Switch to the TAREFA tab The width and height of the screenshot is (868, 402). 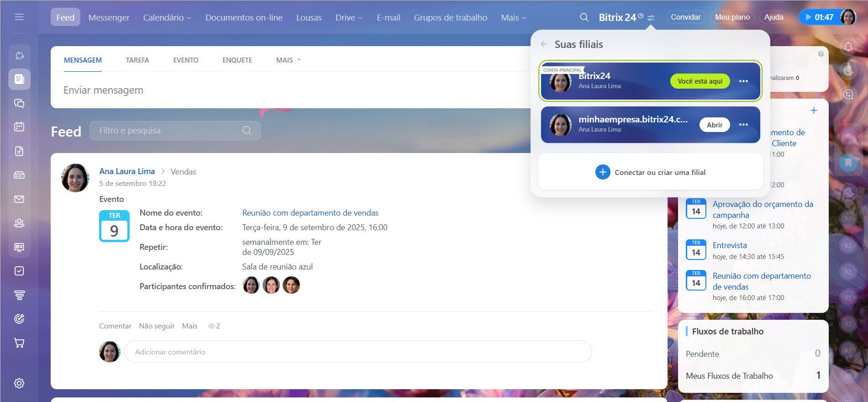pyautogui.click(x=137, y=60)
